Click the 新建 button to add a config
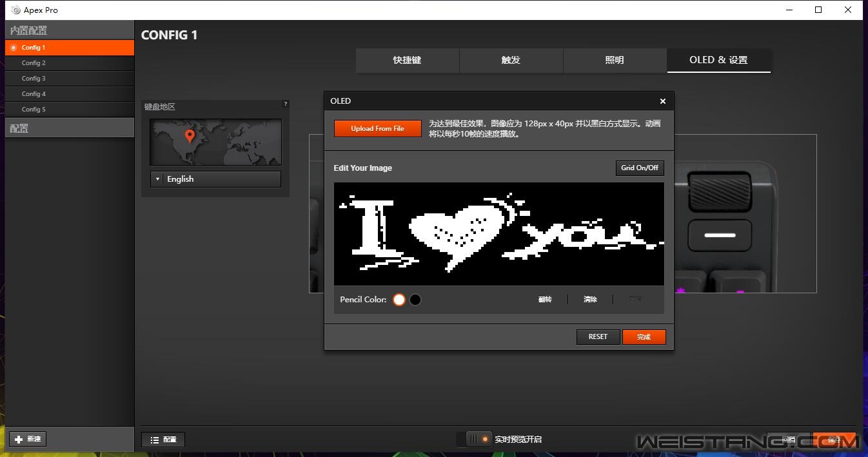 tap(28, 439)
